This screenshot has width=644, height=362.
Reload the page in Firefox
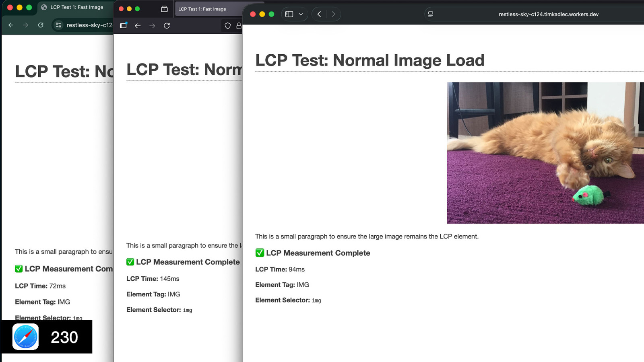[167, 26]
